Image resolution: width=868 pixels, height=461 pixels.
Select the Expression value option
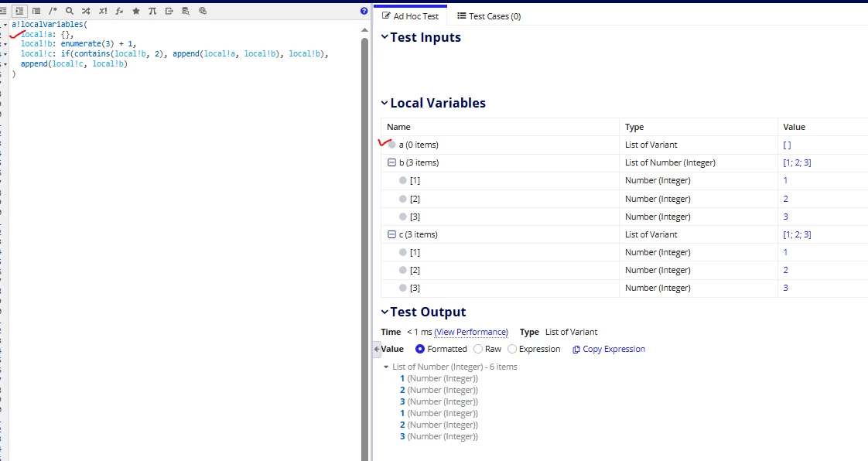point(512,349)
